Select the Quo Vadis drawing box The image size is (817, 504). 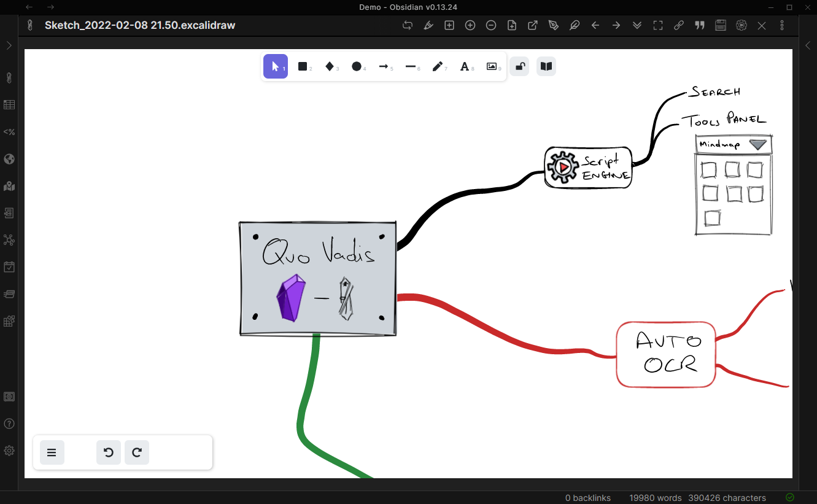point(317,279)
